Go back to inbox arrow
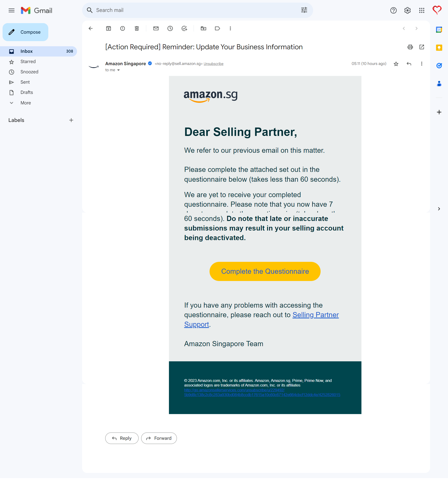Screen dimensions: 448x483 (91, 28)
